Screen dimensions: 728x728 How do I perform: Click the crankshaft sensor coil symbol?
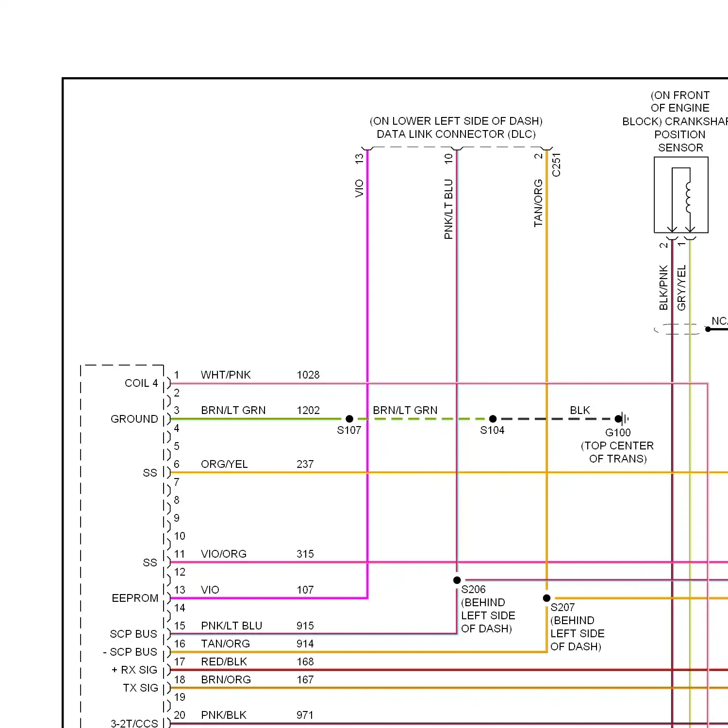tap(688, 197)
